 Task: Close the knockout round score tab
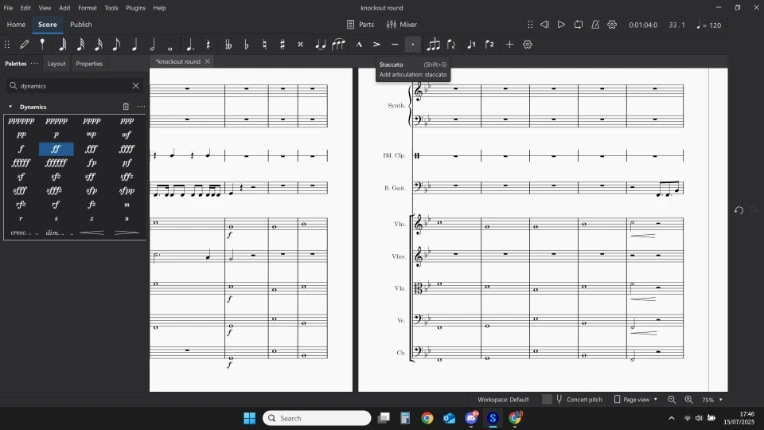click(x=207, y=61)
